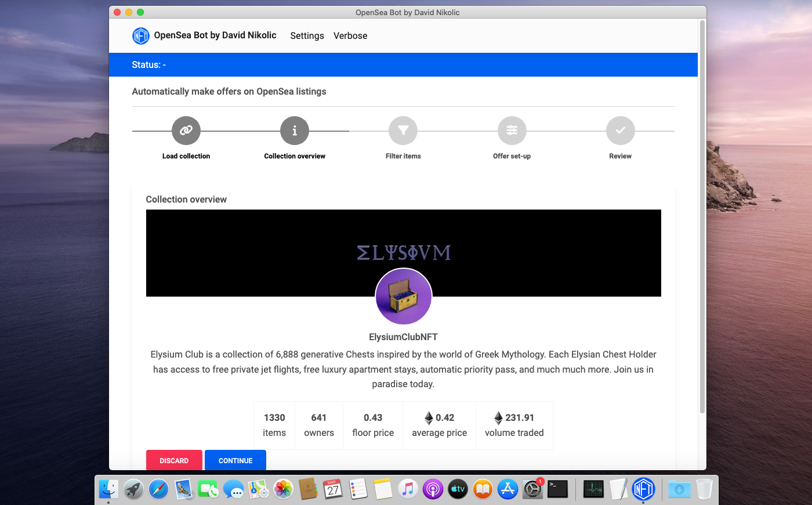Open Reminders from the dock

358,489
